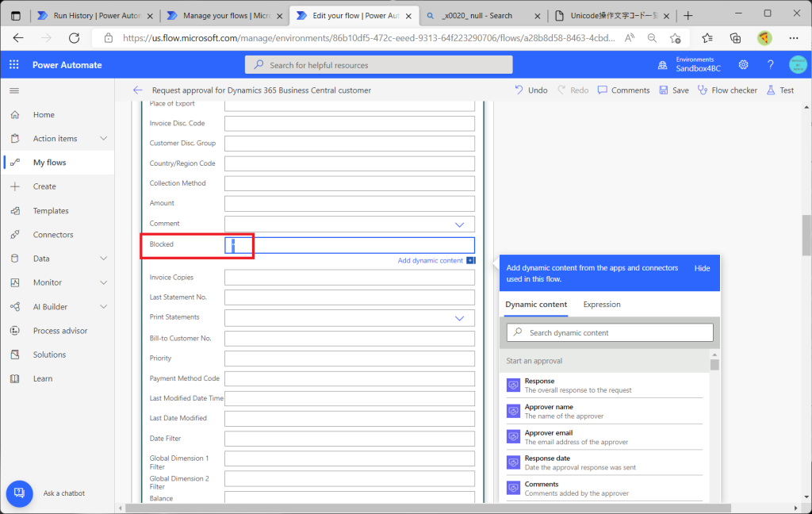Screen dimensions: 812x514
Task: Click the AI Builder icon
Action: click(15, 307)
